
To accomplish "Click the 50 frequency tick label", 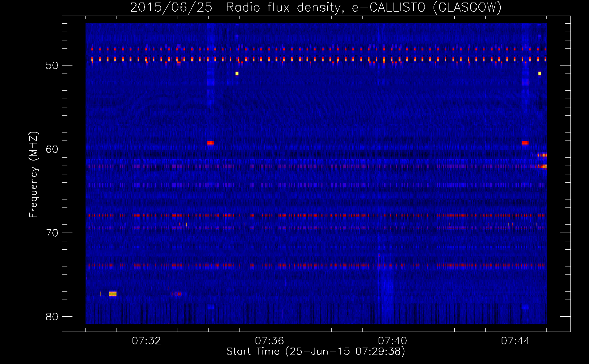I will (52, 66).
